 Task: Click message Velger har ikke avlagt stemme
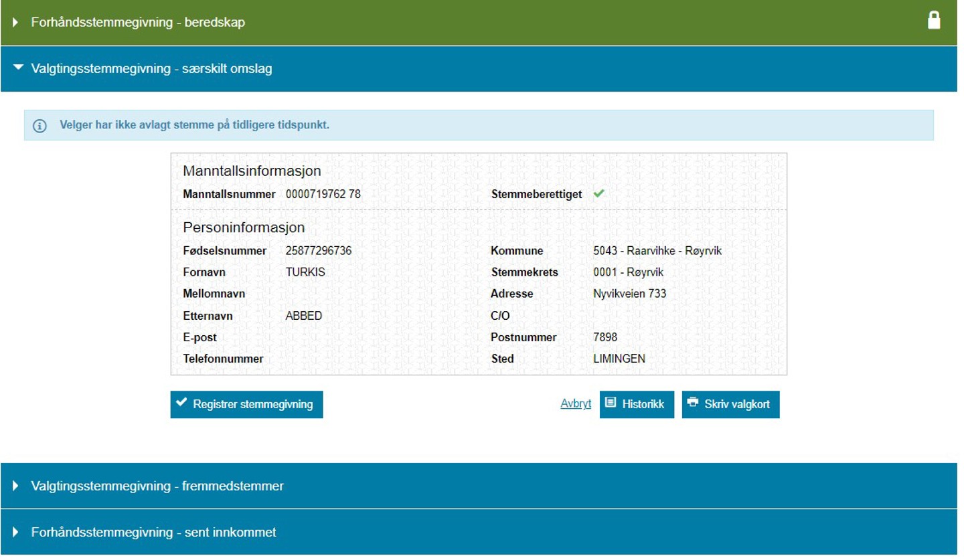[x=194, y=125]
